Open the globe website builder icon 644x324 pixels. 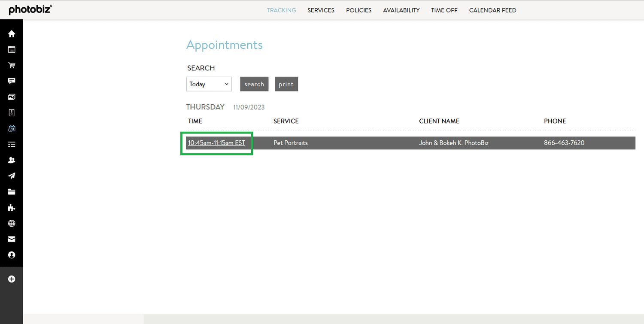(x=11, y=223)
